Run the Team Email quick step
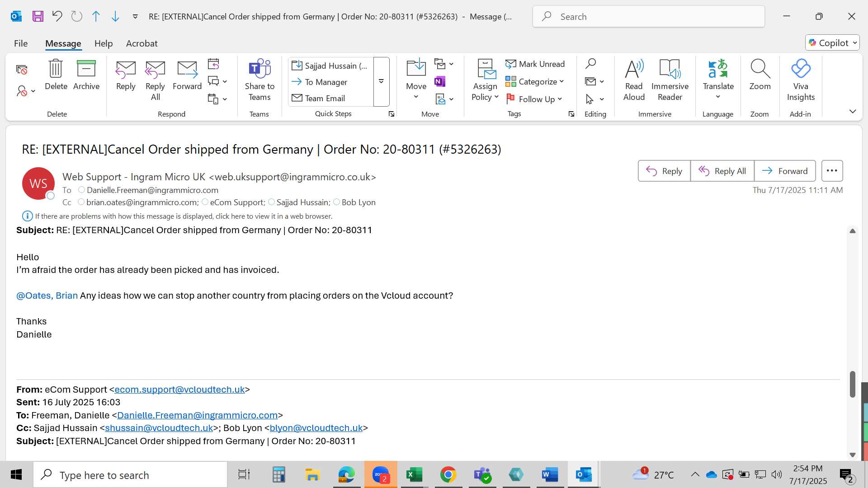The image size is (868, 488). (330, 99)
